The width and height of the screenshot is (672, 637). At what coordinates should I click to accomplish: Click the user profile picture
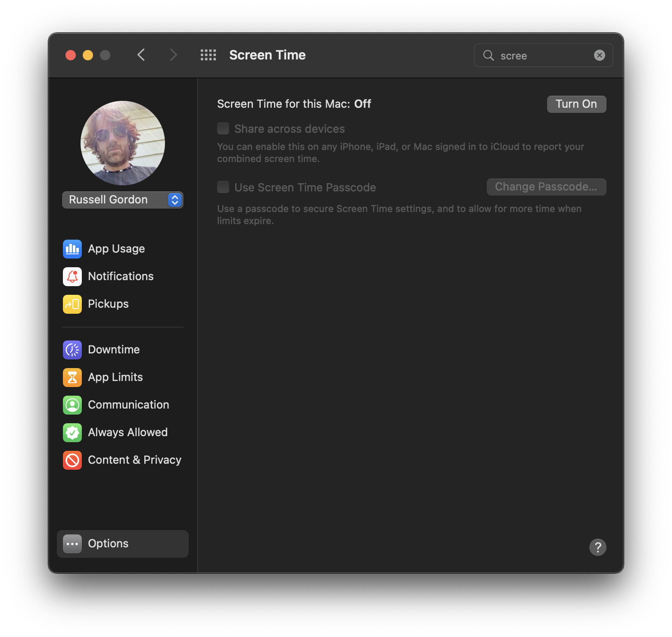click(123, 143)
